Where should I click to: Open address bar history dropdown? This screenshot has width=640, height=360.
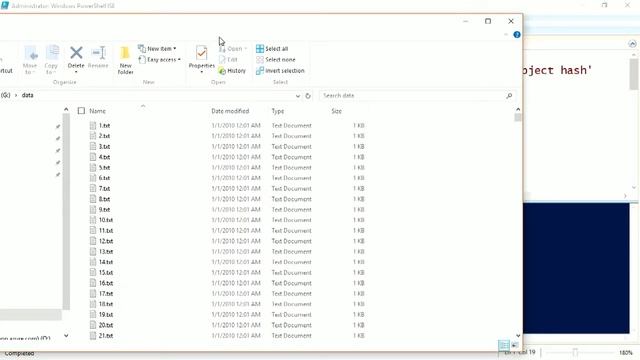pos(298,96)
